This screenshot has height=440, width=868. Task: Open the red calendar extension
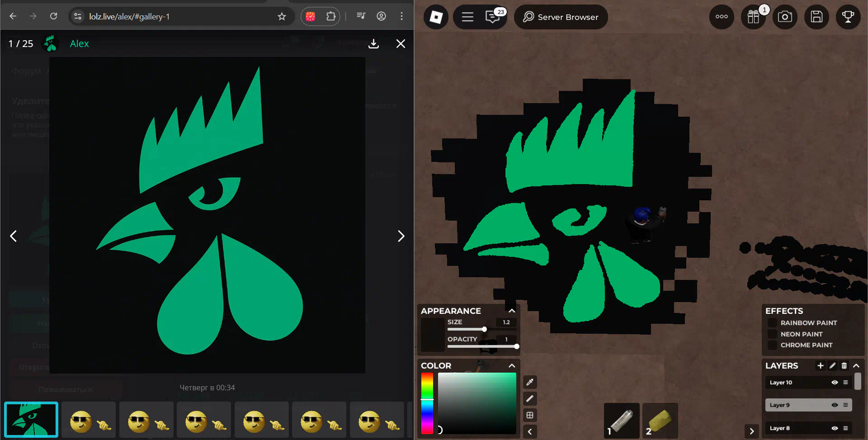[x=311, y=16]
